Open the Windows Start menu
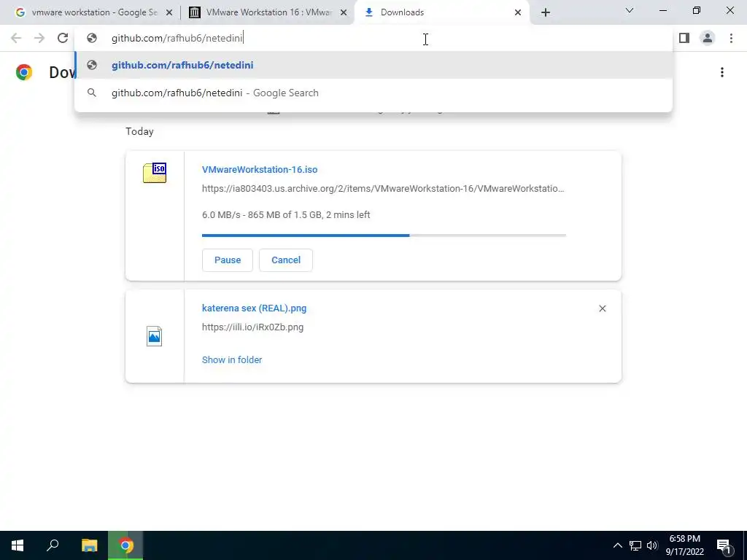Screen dimensions: 747x560 tap(18, 545)
